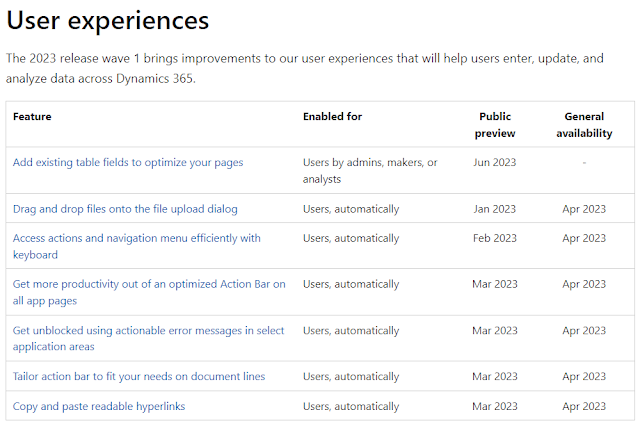This screenshot has width=640, height=426.
Task: Select the 'Public preview' column header
Action: point(494,124)
